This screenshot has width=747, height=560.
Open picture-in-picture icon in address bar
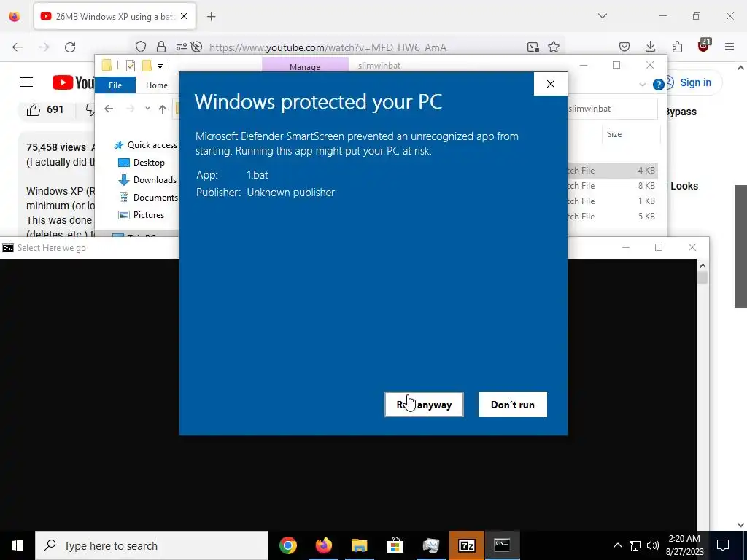(533, 47)
